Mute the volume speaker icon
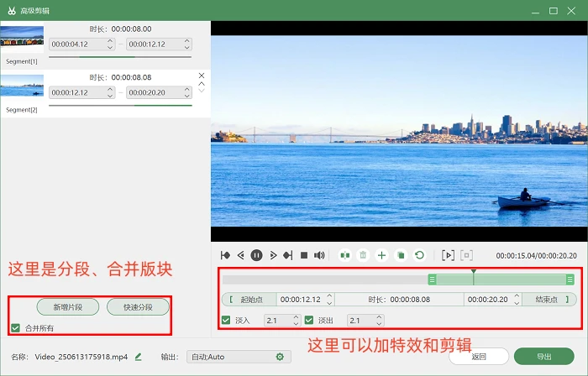 click(319, 255)
